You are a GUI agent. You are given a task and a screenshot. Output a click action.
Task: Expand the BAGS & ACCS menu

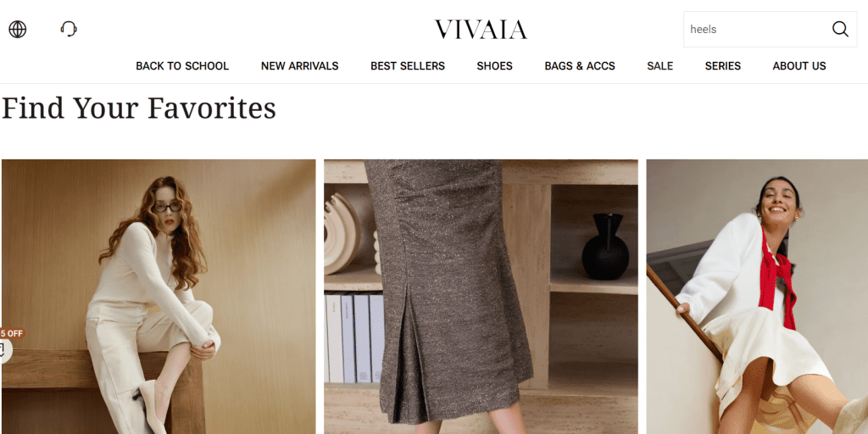(580, 66)
